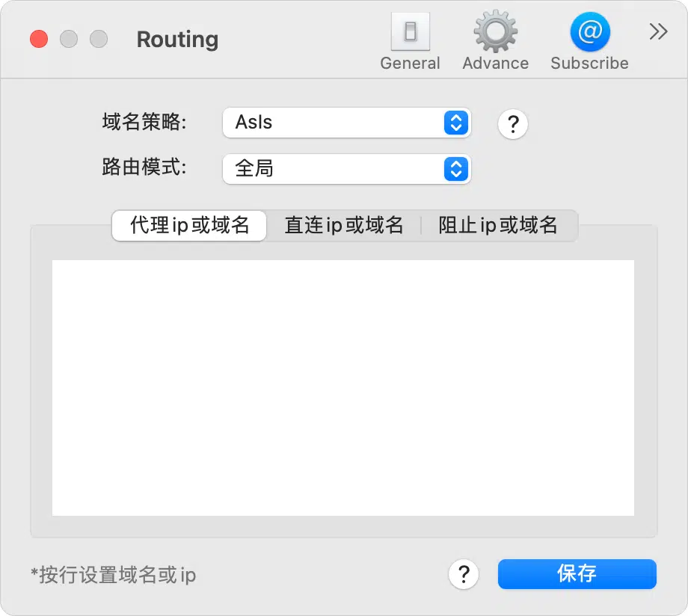Open the Subscribe @ icon
The height and width of the screenshot is (616, 688).
[590, 31]
